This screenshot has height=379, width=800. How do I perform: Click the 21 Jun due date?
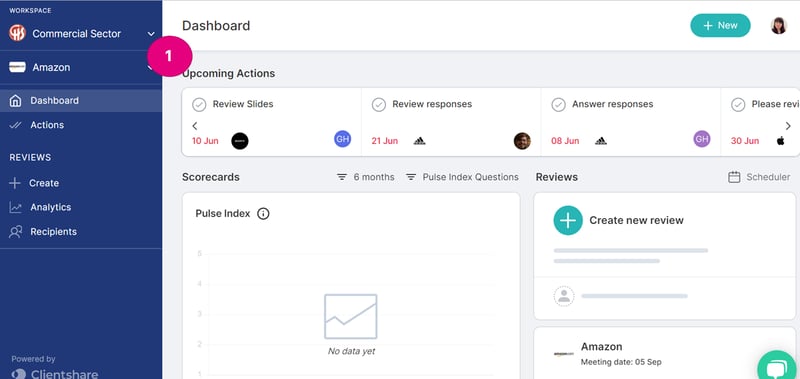385,141
